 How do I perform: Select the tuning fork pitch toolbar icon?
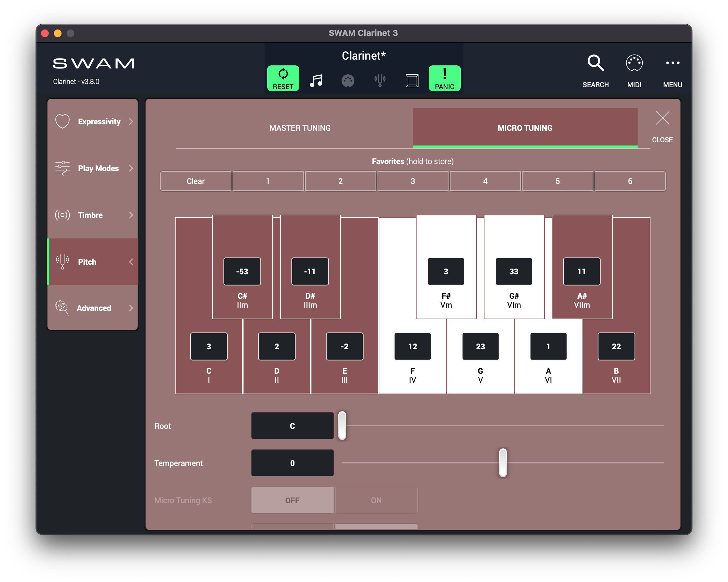click(380, 81)
